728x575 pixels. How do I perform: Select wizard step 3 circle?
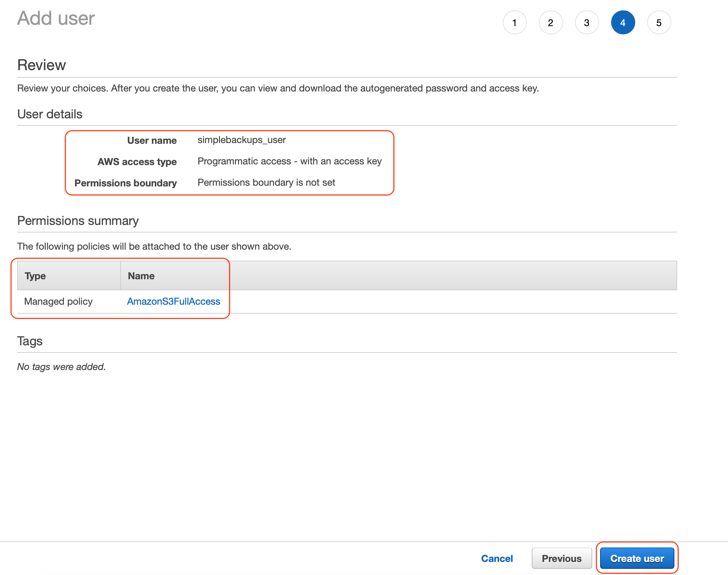[587, 22]
